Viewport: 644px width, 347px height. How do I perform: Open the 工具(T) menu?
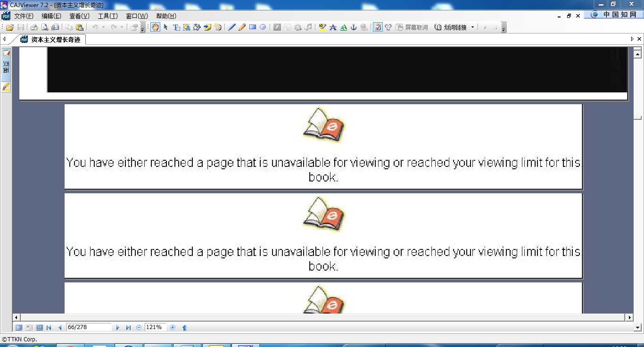point(107,16)
